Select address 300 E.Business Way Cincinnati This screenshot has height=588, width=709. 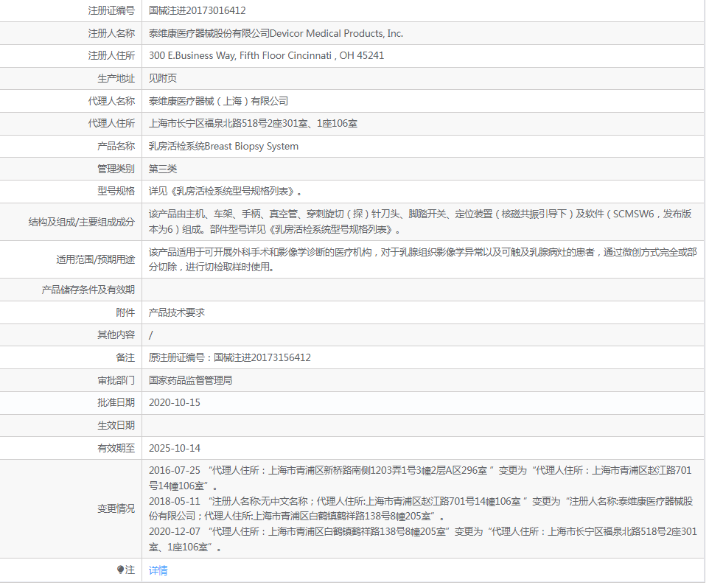click(x=266, y=55)
